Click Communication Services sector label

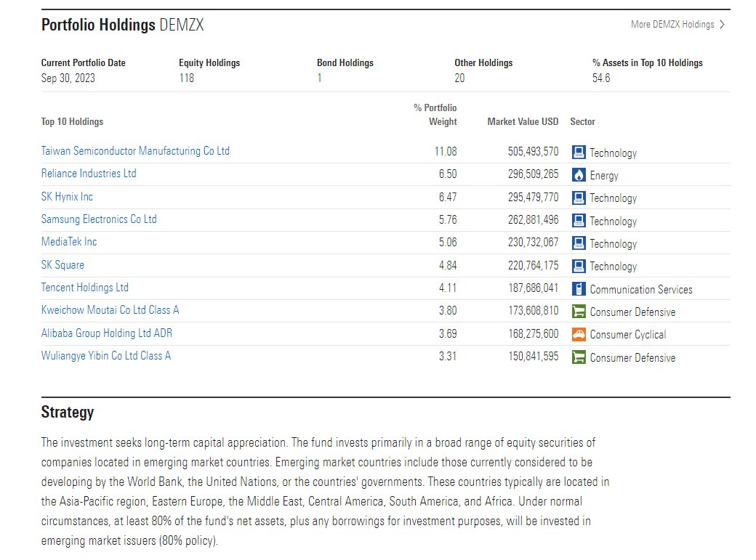pos(640,290)
